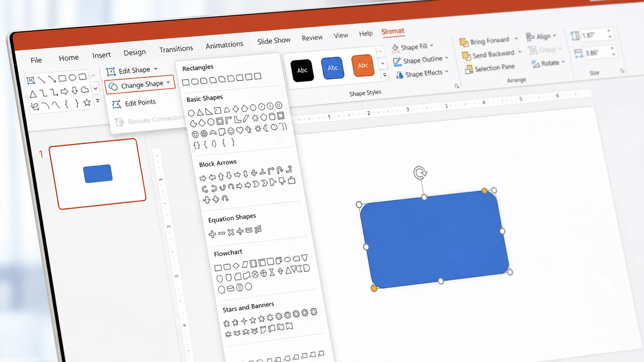Select the right triangle under Basic Shapes
The height and width of the screenshot is (362, 644).
(x=209, y=112)
